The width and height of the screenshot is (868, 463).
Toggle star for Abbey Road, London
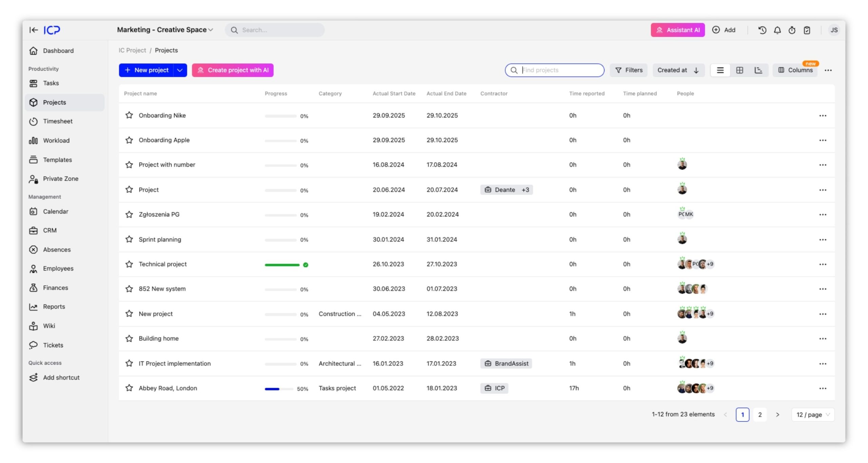129,388
